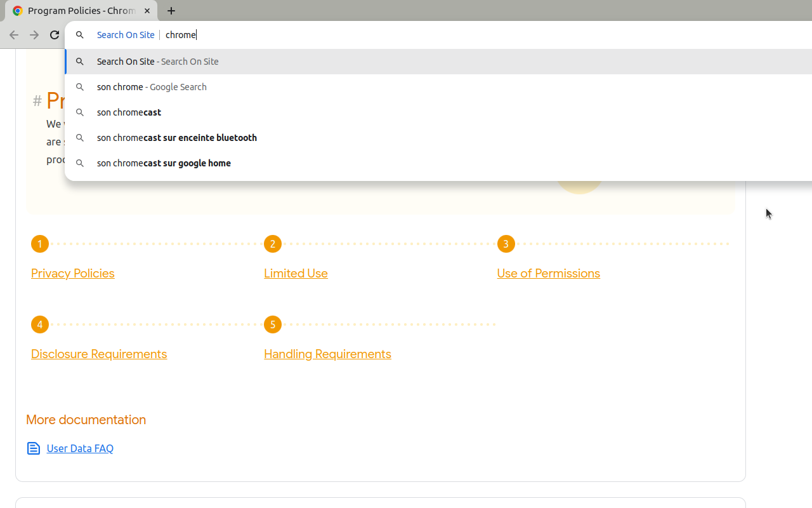Reload the page using the refresh icon
This screenshot has width=812, height=508.
click(55, 35)
